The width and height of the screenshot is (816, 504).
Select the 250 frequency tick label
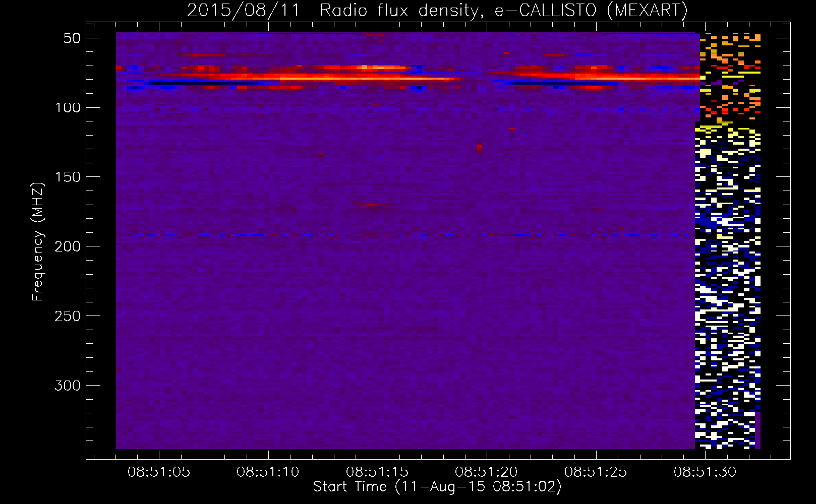(68, 316)
